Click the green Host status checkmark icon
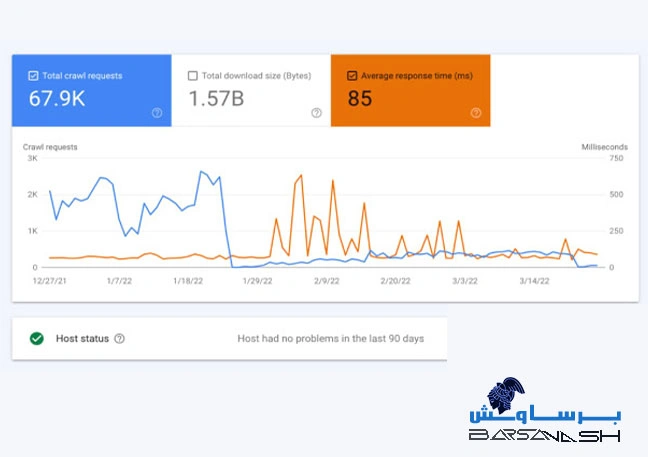 click(37, 339)
